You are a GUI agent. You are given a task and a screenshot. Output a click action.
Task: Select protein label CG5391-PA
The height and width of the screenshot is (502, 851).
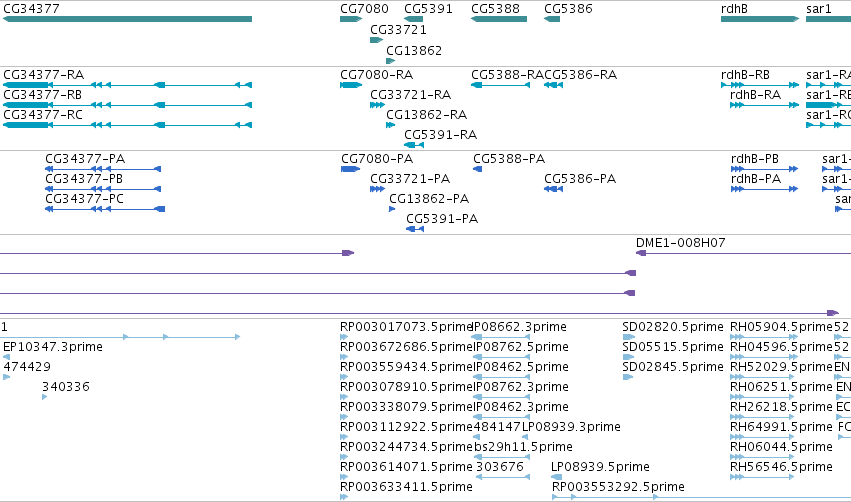click(x=442, y=219)
